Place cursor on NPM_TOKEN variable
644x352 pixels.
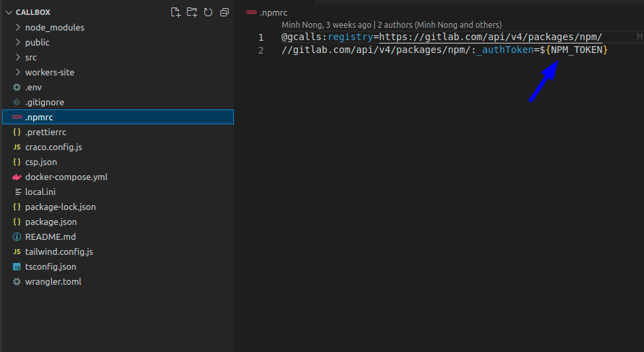(x=577, y=50)
